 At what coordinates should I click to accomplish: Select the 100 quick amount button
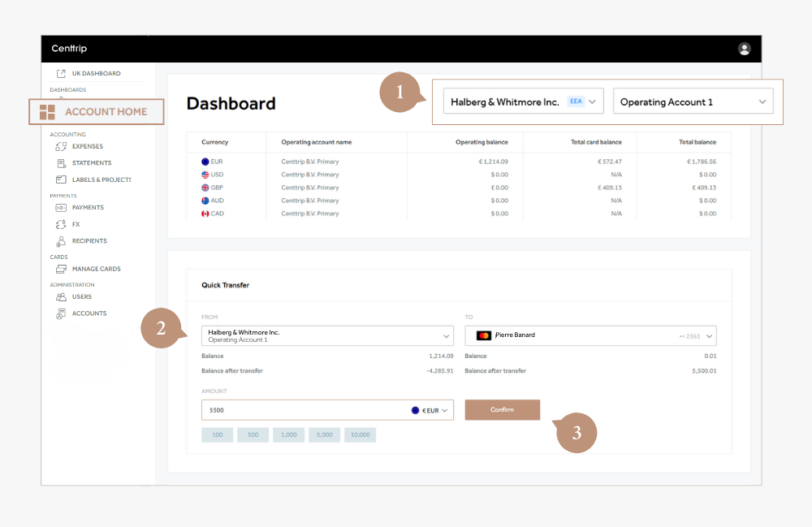click(218, 435)
